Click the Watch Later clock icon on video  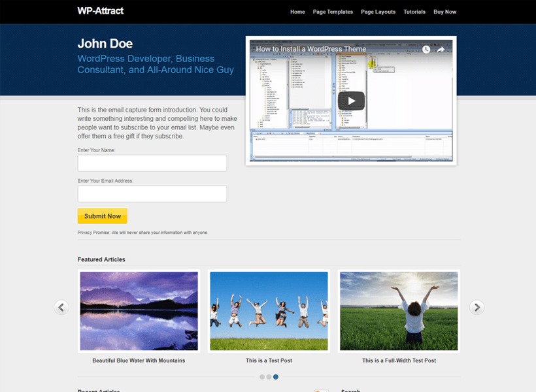[x=426, y=50]
